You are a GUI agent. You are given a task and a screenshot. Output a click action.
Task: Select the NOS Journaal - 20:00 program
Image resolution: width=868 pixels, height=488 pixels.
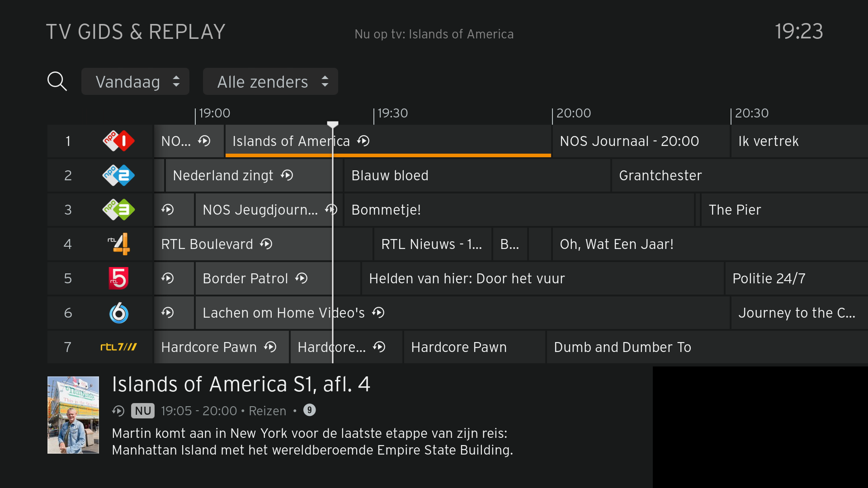coord(641,141)
